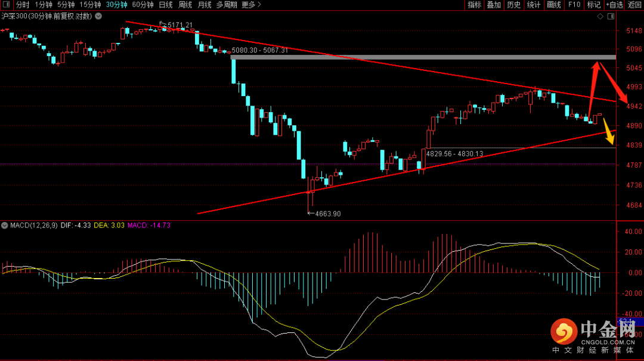Select the 60分钟 timeframe
Image resolution: width=644 pixels, height=361 pixels.
143,5
